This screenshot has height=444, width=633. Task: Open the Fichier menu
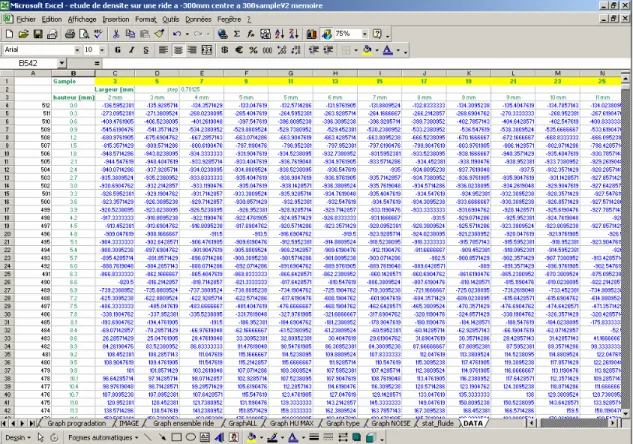click(x=26, y=19)
